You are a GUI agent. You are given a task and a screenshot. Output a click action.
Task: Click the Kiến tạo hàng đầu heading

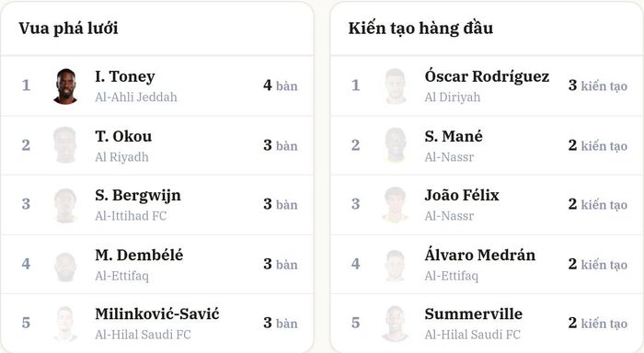(x=420, y=28)
